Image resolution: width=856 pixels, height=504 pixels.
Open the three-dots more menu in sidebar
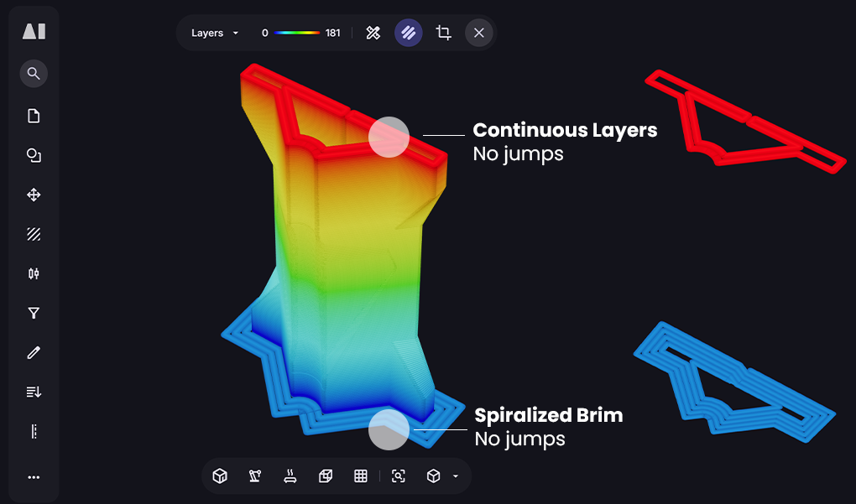[34, 477]
